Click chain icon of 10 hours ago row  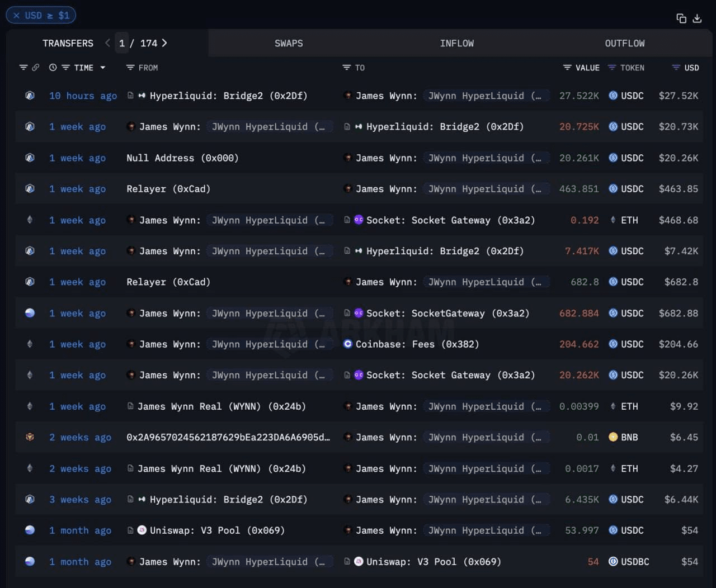[30, 96]
